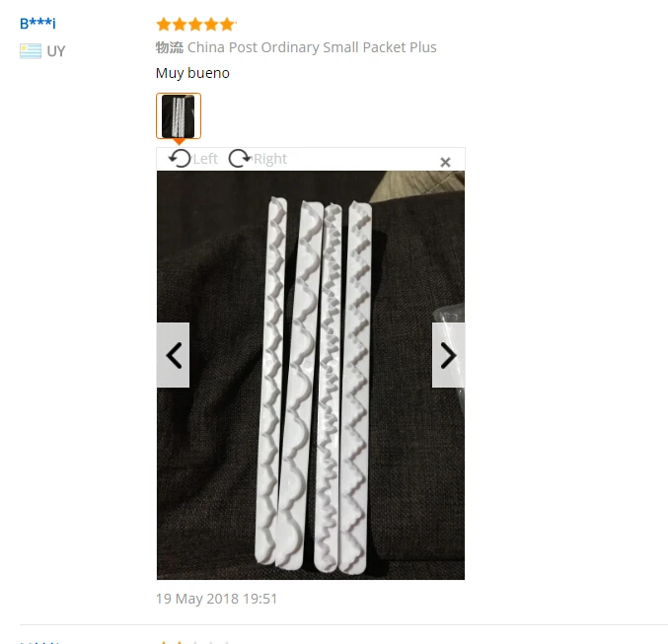
Task: Click the orange pointer below the thumbnail
Action: click(180, 141)
